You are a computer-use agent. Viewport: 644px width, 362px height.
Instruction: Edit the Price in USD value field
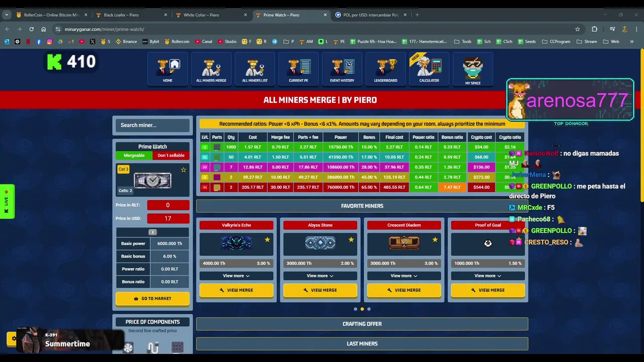tap(168, 218)
